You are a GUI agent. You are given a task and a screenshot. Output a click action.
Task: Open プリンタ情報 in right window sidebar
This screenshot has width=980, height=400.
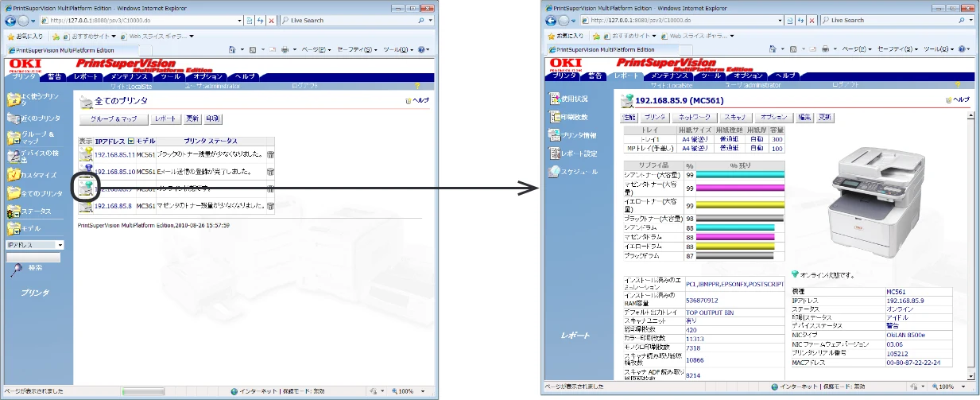coord(573,135)
